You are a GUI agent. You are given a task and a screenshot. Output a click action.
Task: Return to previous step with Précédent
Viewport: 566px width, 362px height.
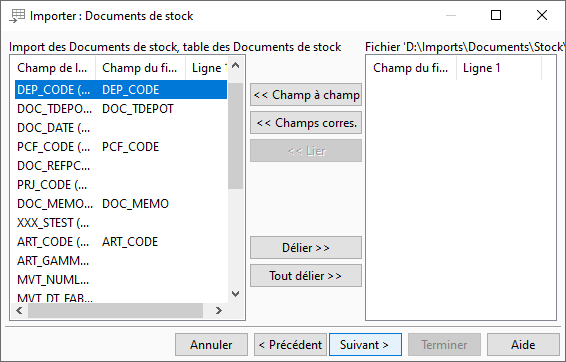pyautogui.click(x=290, y=345)
